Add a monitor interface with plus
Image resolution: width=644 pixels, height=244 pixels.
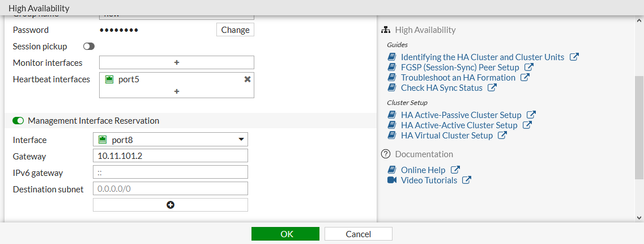pos(177,62)
